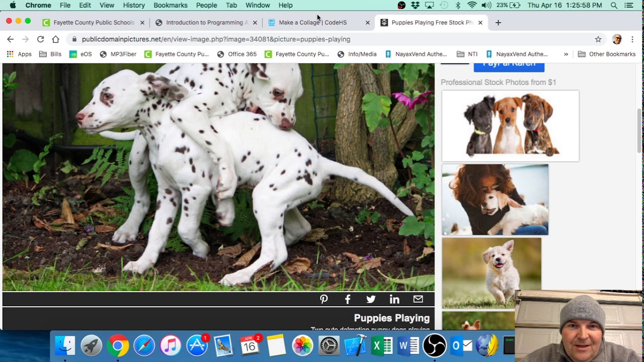Image resolution: width=644 pixels, height=362 pixels.
Task: Open the App Store from the Dock
Action: point(197,346)
